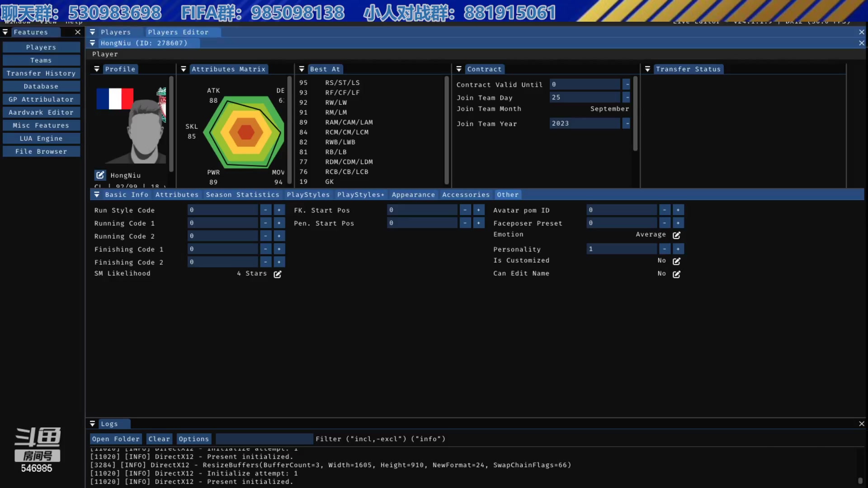The height and width of the screenshot is (488, 868).
Task: Click the Profile panel scrollbar
Action: (x=171, y=124)
